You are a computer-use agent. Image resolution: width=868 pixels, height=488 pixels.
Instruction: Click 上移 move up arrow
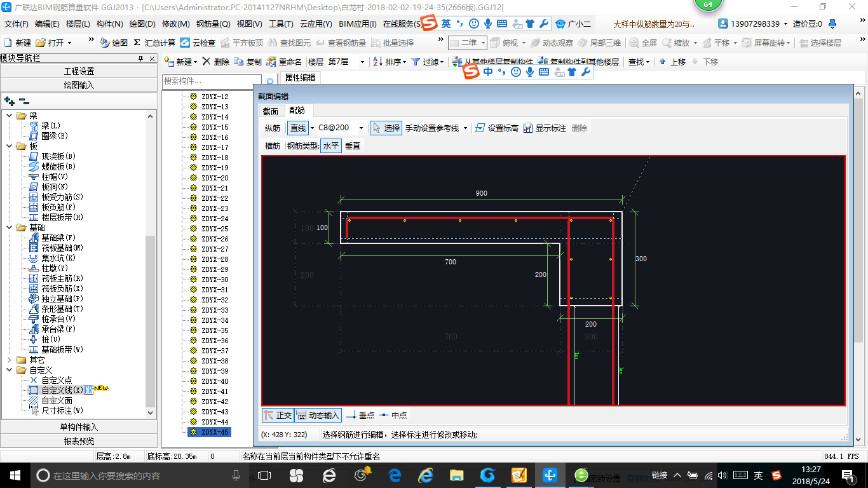[x=672, y=62]
